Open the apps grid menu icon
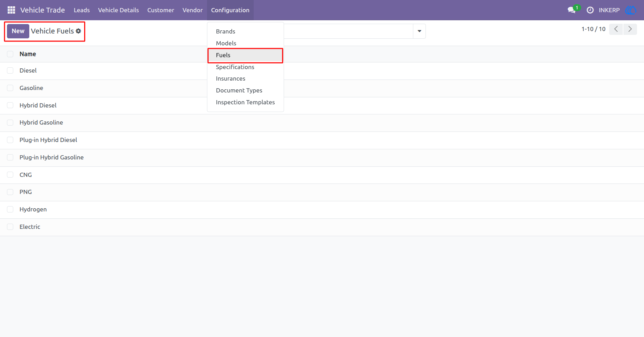 (11, 10)
